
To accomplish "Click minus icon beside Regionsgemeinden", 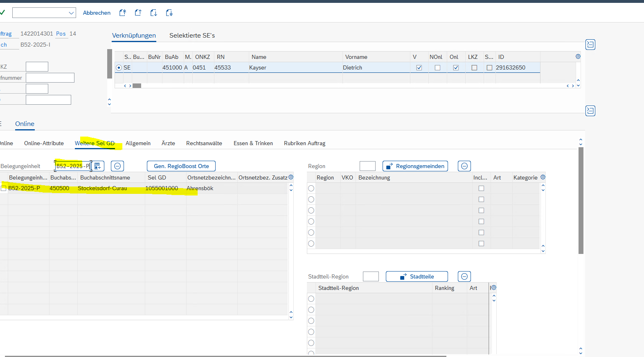I will pos(464,166).
